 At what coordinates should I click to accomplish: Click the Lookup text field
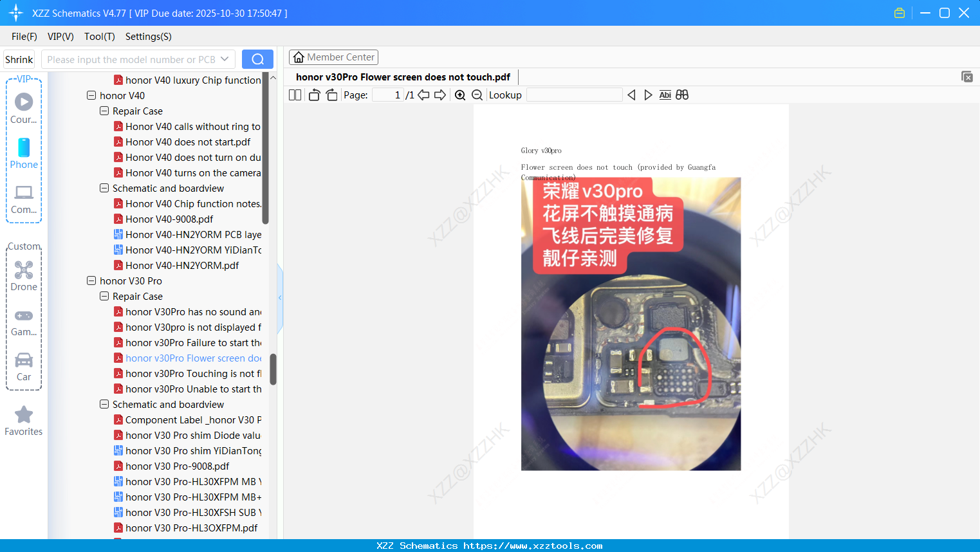pos(574,95)
